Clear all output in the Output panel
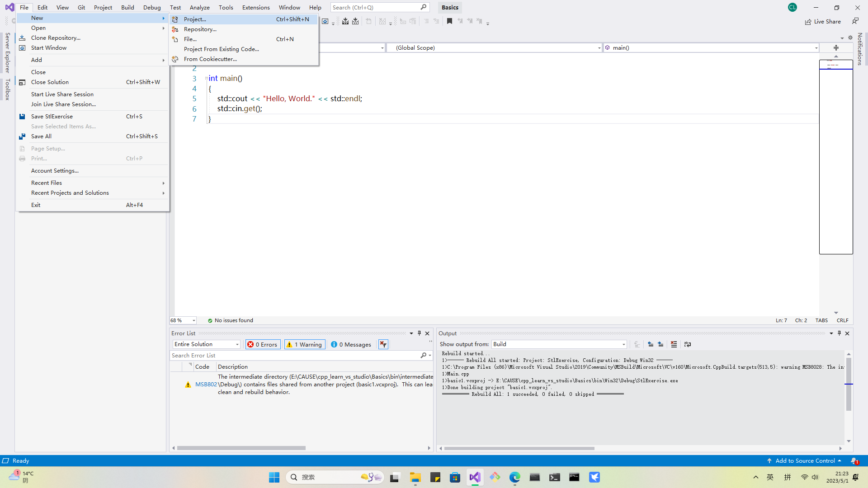The width and height of the screenshot is (868, 488). [x=674, y=344]
